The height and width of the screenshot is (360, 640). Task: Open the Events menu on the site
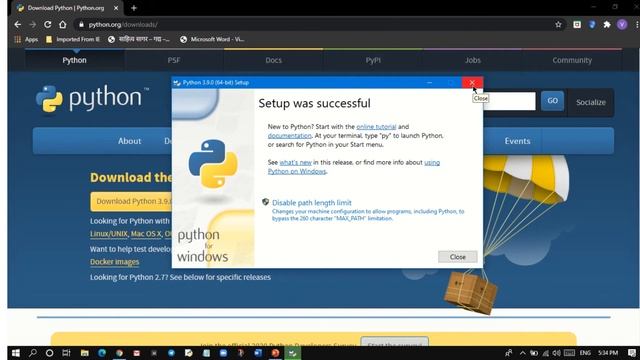[517, 141]
